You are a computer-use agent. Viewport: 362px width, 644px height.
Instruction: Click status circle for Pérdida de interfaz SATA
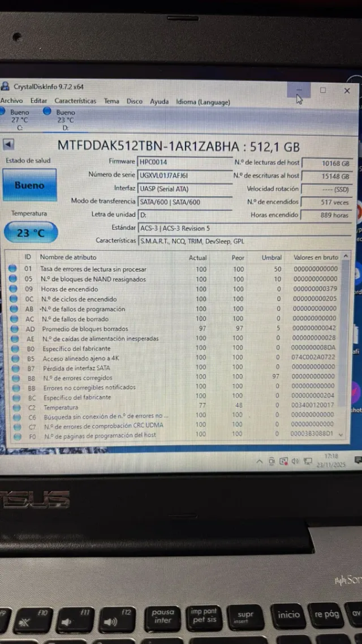pyautogui.click(x=16, y=368)
